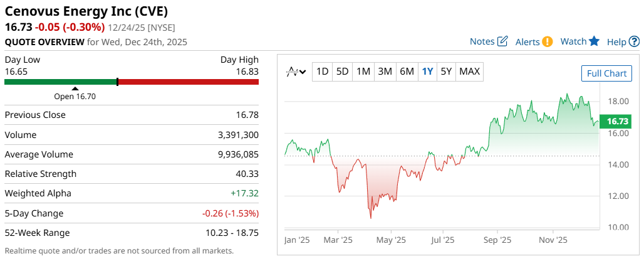Click the day low-high range bar
This screenshot has height=261, width=644.
(132, 82)
